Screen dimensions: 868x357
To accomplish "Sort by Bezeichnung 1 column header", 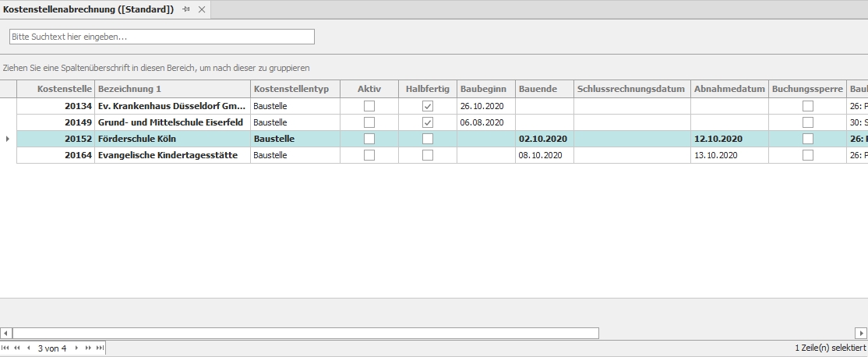I will [x=172, y=89].
